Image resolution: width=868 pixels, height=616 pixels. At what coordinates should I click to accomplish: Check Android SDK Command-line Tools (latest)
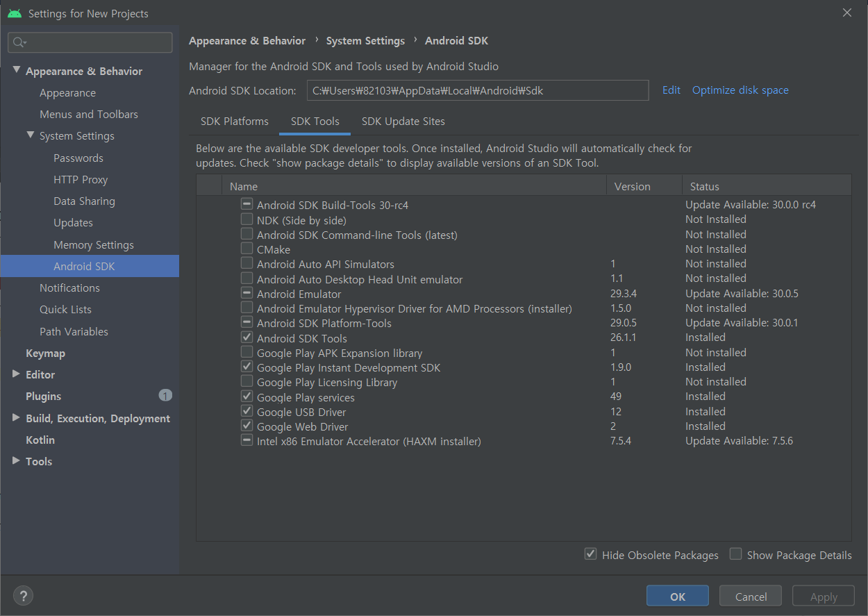point(247,234)
